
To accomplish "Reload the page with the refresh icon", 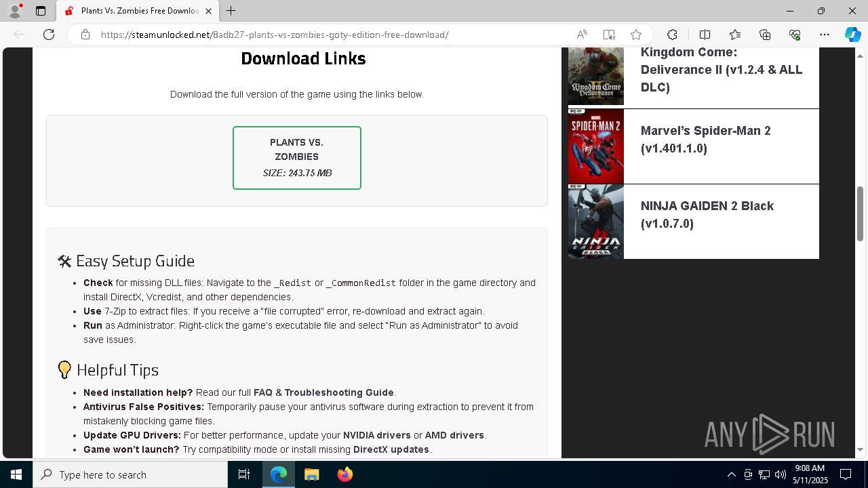I will 49,35.
